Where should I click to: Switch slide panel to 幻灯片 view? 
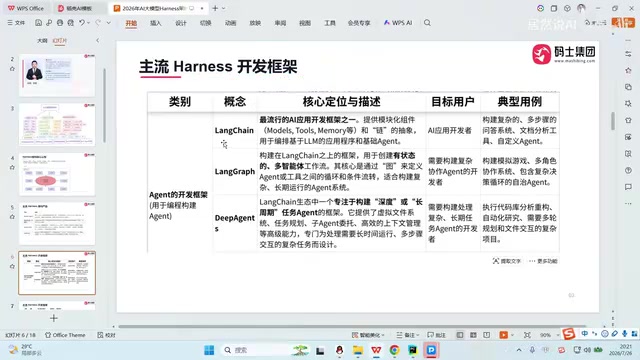(x=60, y=40)
